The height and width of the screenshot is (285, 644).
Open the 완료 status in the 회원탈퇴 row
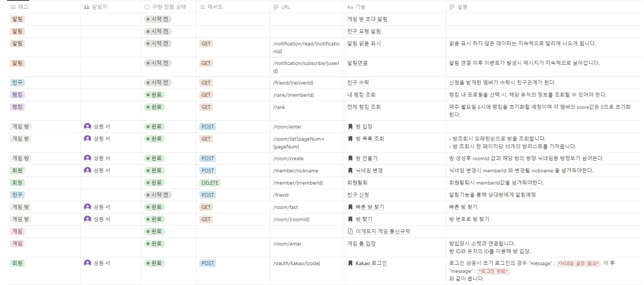pos(154,183)
